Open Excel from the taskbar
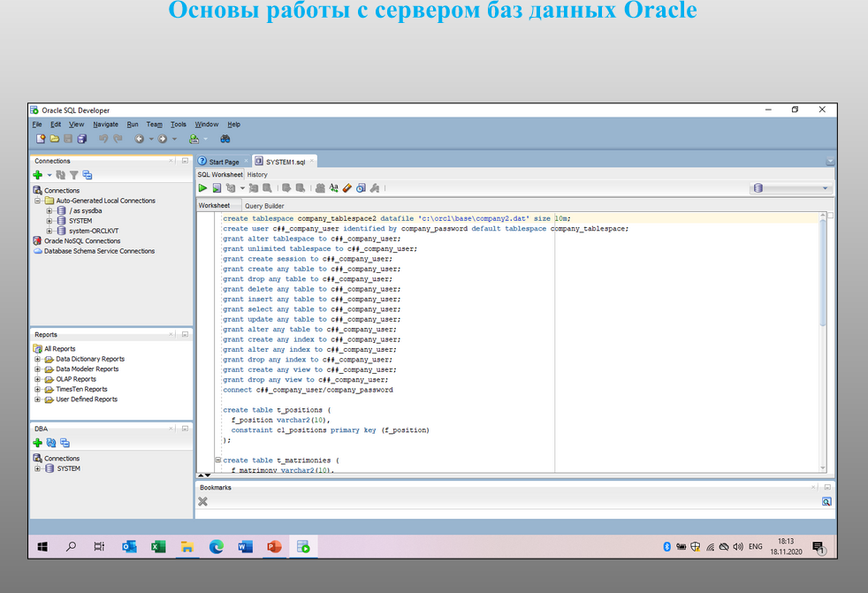 click(x=158, y=547)
